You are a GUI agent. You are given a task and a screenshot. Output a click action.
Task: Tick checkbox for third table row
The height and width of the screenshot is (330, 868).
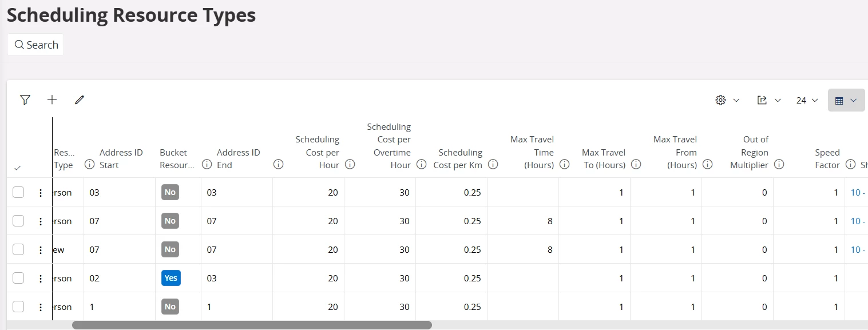[18, 249]
